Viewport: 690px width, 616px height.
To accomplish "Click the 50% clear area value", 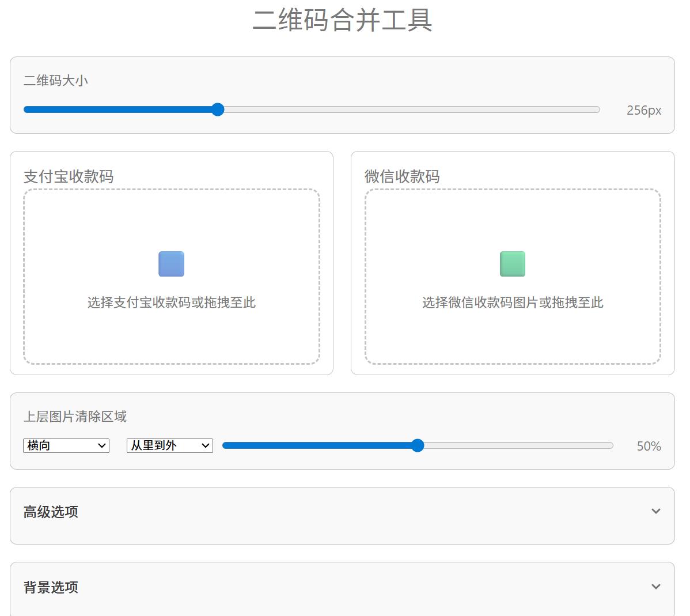I will point(649,446).
